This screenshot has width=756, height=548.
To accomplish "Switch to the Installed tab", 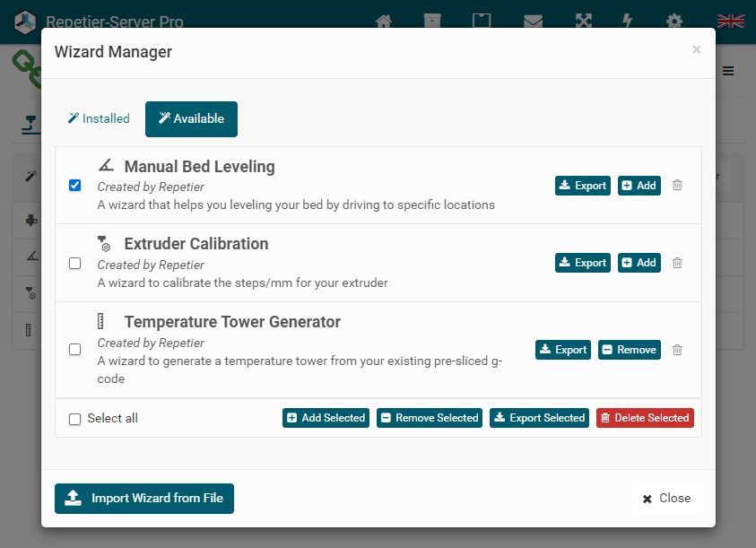I will tap(99, 118).
